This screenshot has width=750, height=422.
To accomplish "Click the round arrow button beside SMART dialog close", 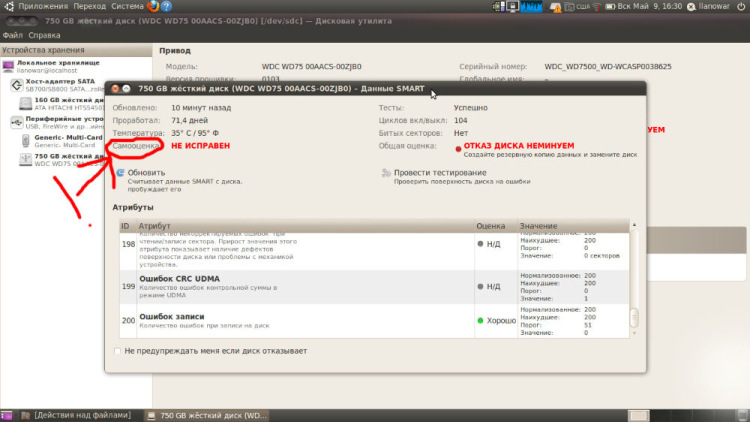I will click(x=126, y=89).
